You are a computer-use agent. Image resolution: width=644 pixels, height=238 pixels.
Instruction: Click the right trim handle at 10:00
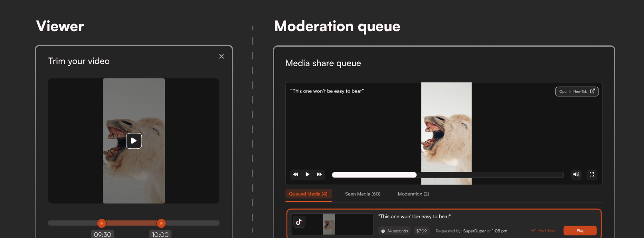(x=161, y=223)
